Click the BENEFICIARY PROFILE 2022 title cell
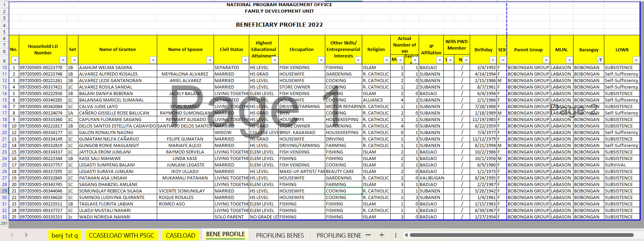The height and width of the screenshot is (241, 644). [279, 25]
